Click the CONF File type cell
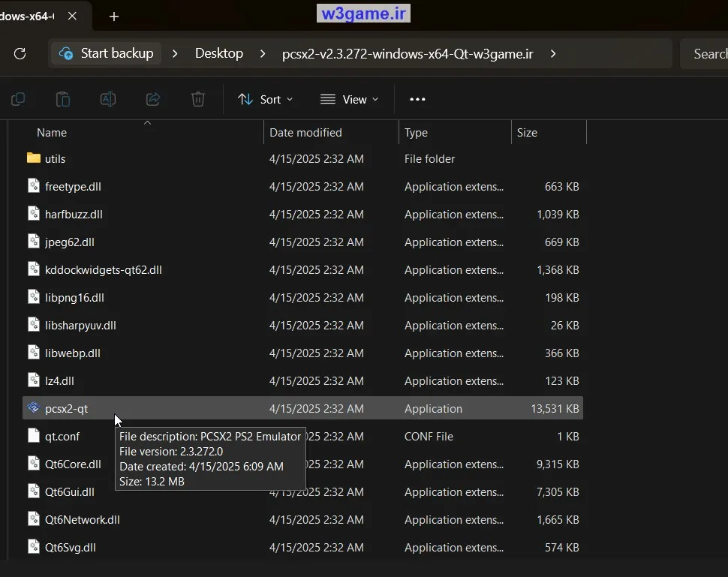Screen dimensions: 728x577 429,437
